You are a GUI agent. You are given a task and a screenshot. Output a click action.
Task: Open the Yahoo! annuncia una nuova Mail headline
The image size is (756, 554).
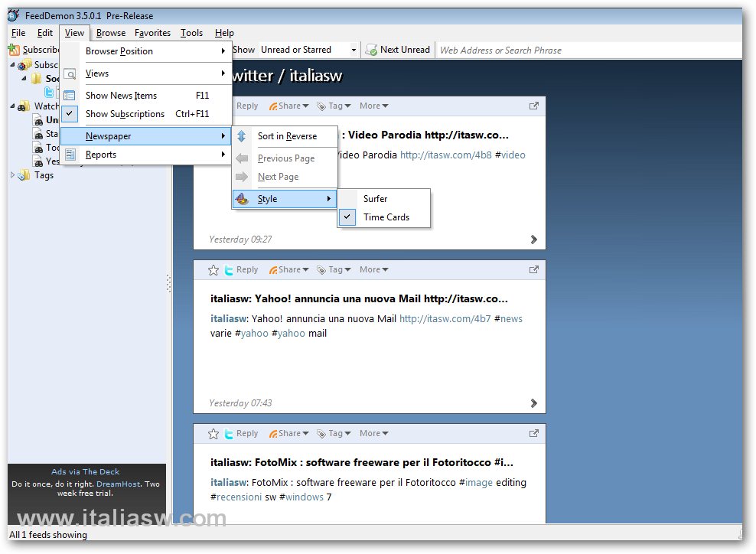click(359, 299)
